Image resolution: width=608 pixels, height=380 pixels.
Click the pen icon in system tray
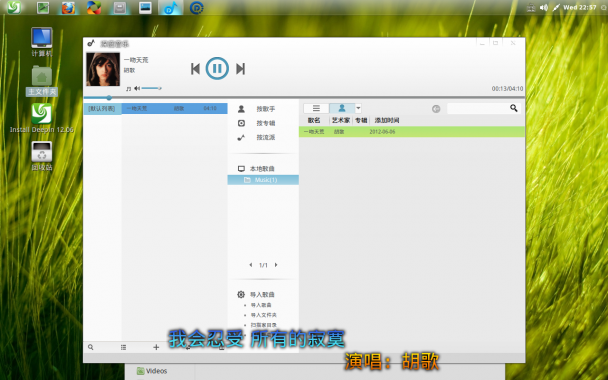(x=556, y=7)
